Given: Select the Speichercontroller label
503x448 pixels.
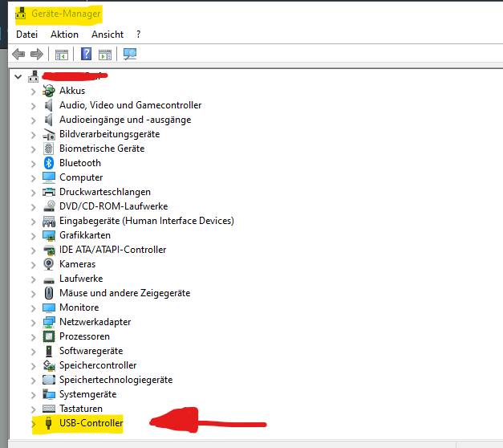Looking at the screenshot, I should click(98, 365).
